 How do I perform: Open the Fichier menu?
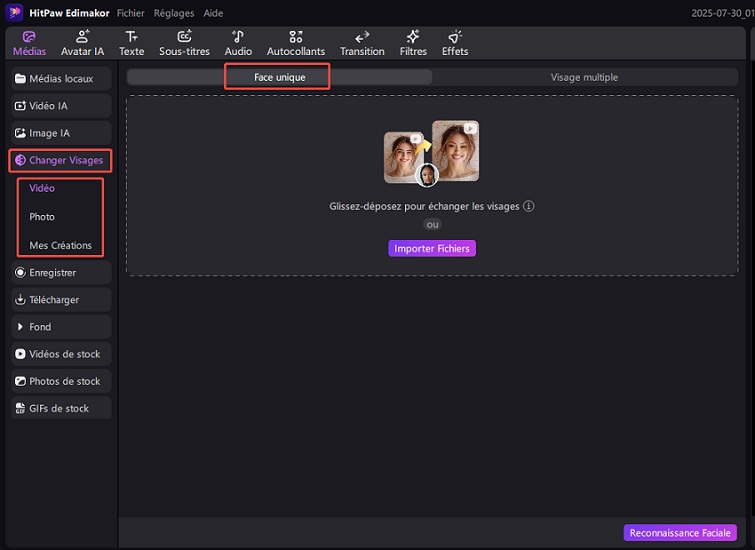(x=130, y=13)
